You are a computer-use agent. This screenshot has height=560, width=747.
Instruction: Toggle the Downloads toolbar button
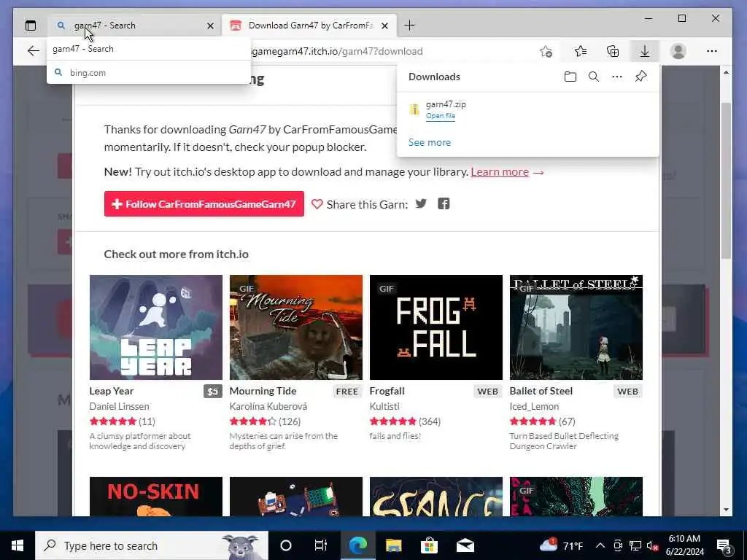[x=645, y=51]
